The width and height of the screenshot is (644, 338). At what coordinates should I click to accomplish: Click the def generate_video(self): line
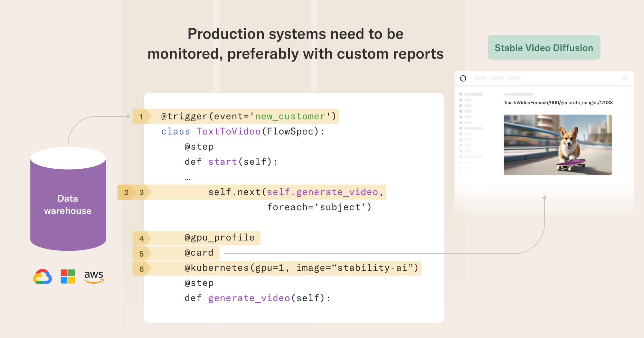tap(257, 298)
